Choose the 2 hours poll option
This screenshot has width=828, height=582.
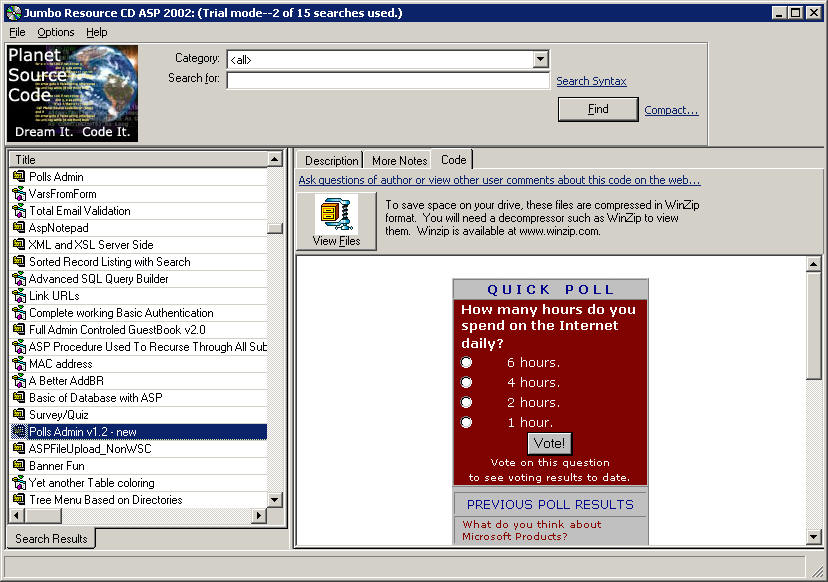coord(466,402)
